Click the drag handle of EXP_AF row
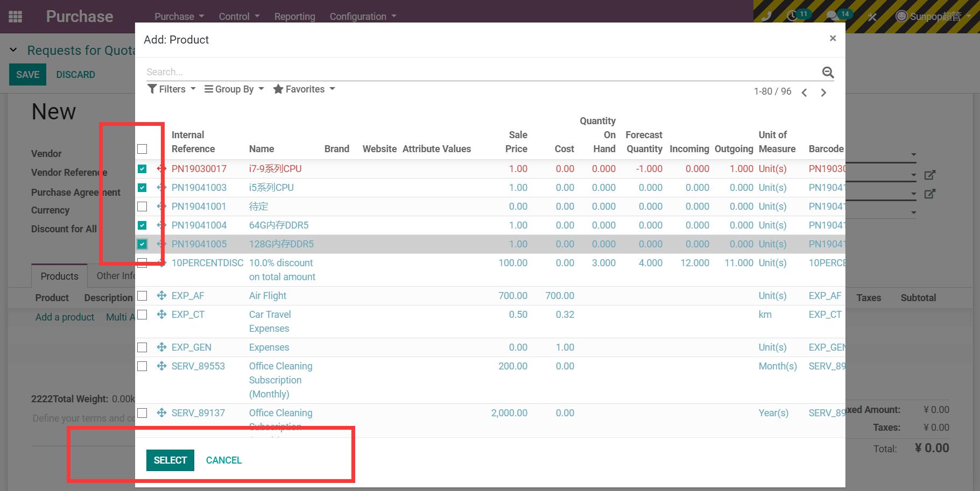980x491 pixels. [161, 295]
